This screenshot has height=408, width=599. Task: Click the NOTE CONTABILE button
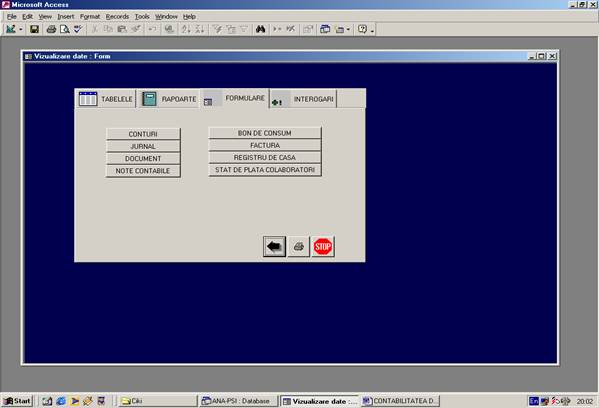(143, 171)
